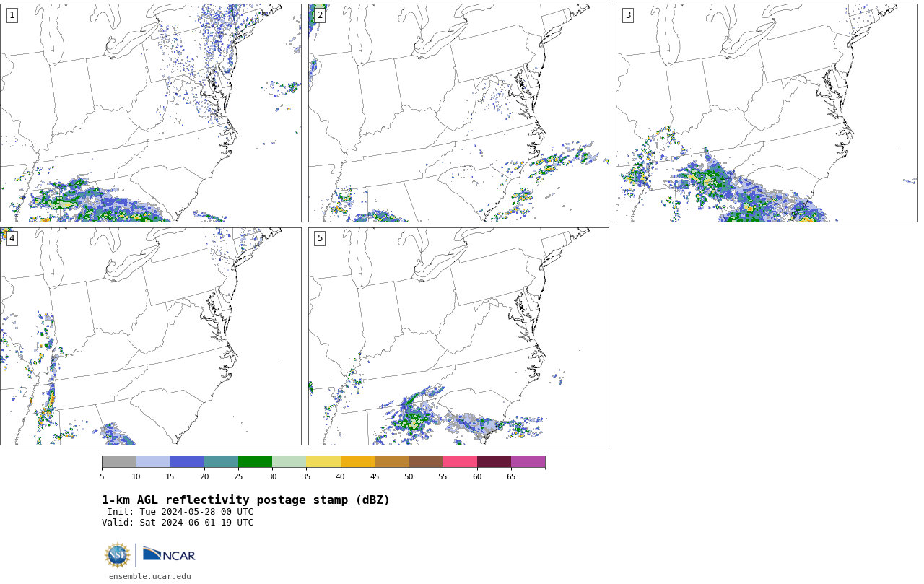Open ensemble member 4 reflectivity map
The width and height of the screenshot is (924, 584).
(x=151, y=336)
